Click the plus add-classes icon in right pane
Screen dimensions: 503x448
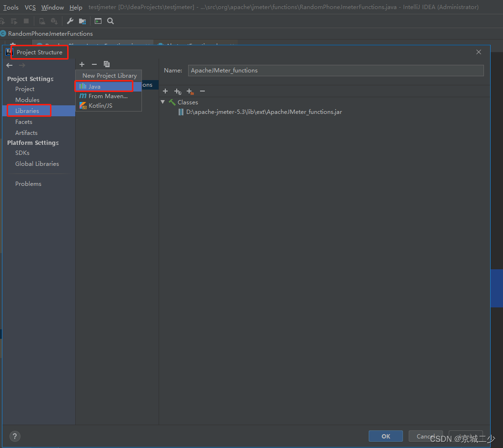(x=165, y=91)
